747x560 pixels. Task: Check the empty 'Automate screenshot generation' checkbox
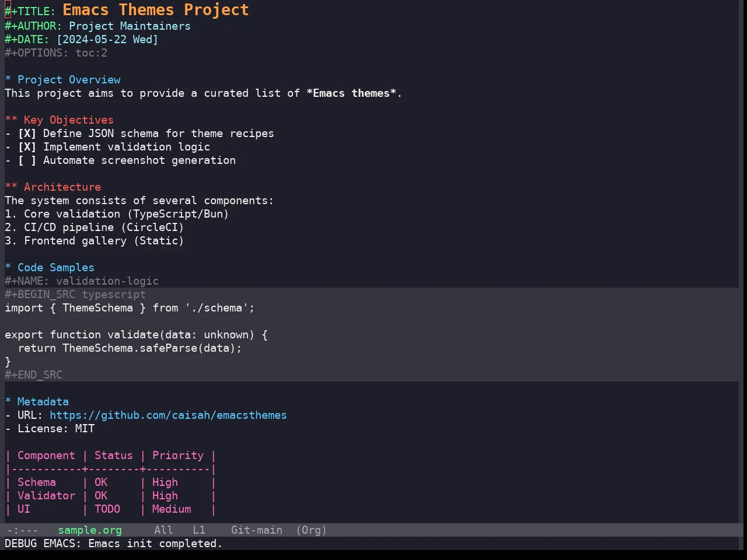[x=27, y=160]
